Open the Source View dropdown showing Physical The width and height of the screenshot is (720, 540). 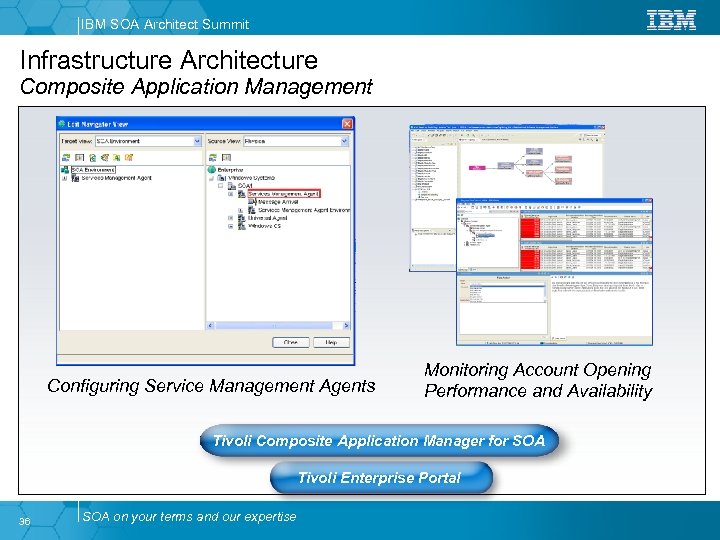point(296,141)
